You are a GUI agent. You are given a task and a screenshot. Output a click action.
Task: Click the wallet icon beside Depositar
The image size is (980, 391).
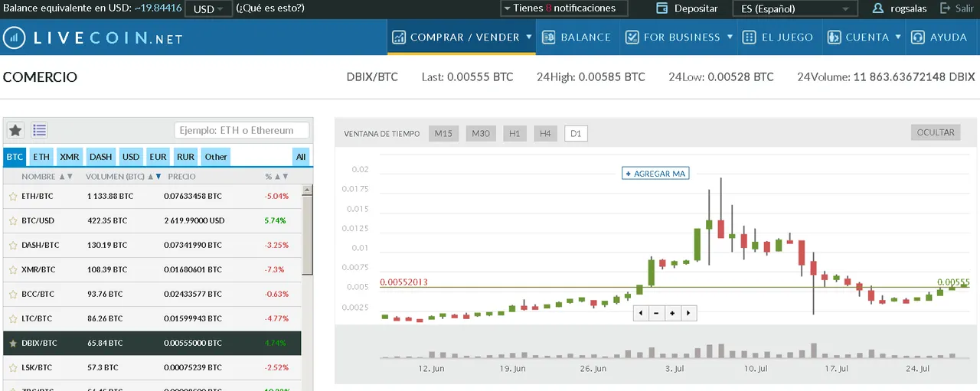[x=662, y=8]
